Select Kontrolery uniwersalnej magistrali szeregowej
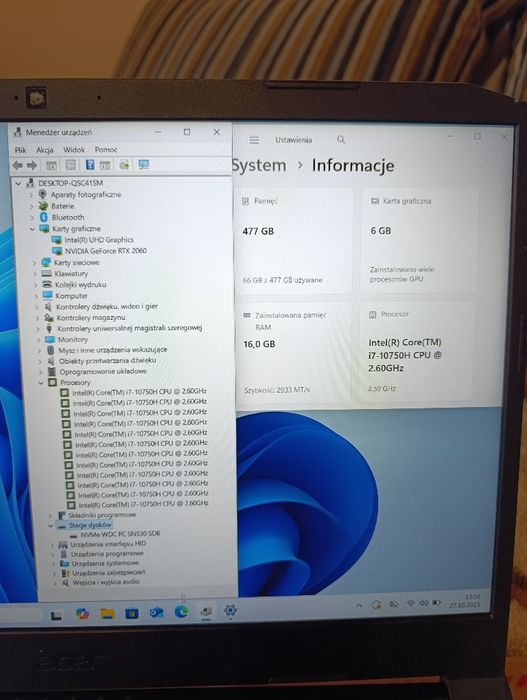 (130, 328)
